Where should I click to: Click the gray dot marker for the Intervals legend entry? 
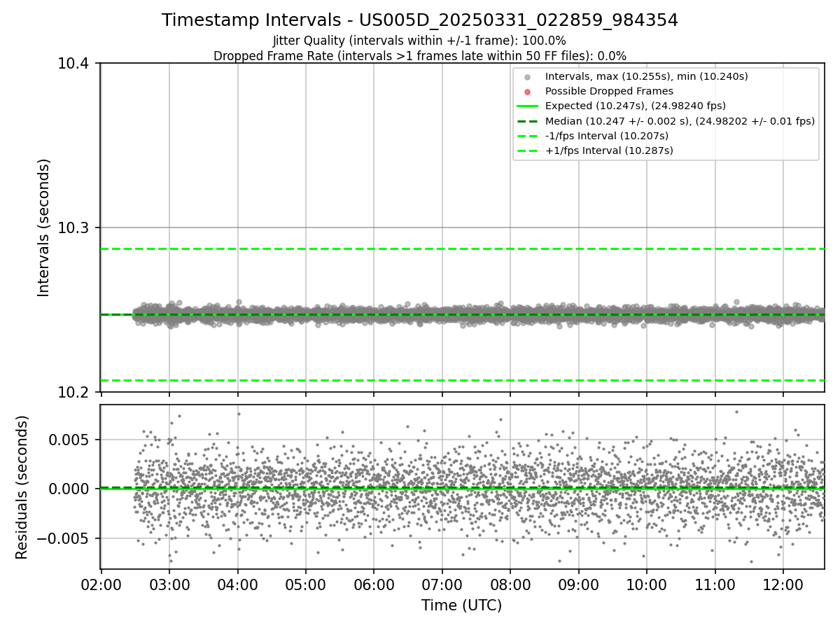point(528,77)
